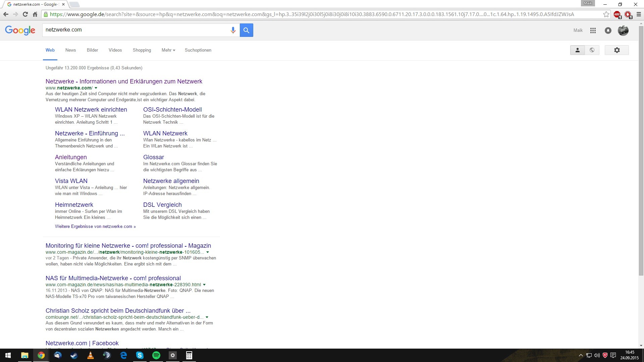The height and width of the screenshot is (362, 644).
Task: Open the DSL Vergleich sitelink
Action: (162, 205)
